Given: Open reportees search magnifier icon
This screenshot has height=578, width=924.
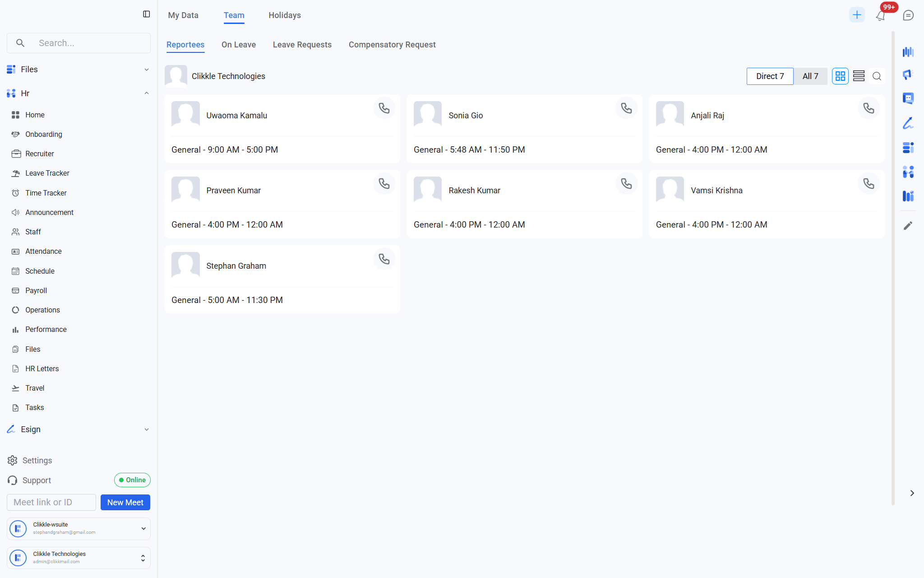Looking at the screenshot, I should (877, 76).
